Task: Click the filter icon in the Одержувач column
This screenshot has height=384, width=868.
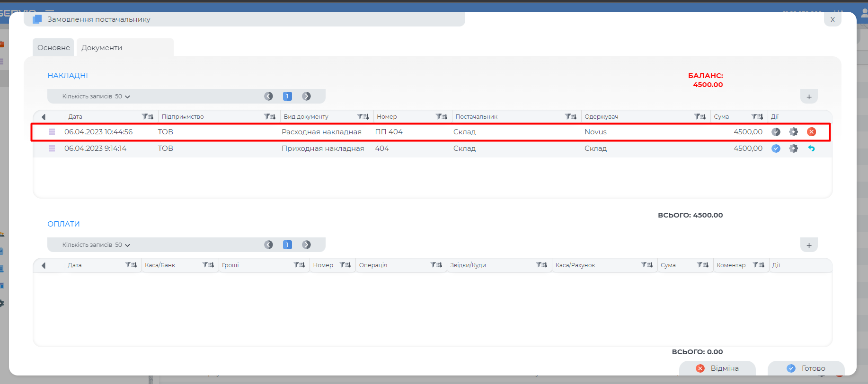Action: point(700,117)
